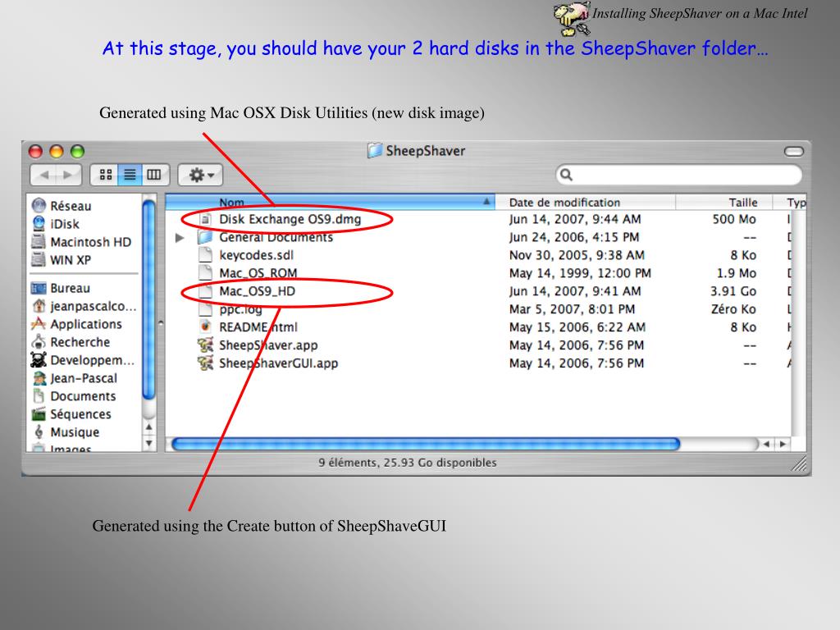This screenshot has width=840, height=630.
Task: Open iDisk in the sidebar
Action: point(56,224)
